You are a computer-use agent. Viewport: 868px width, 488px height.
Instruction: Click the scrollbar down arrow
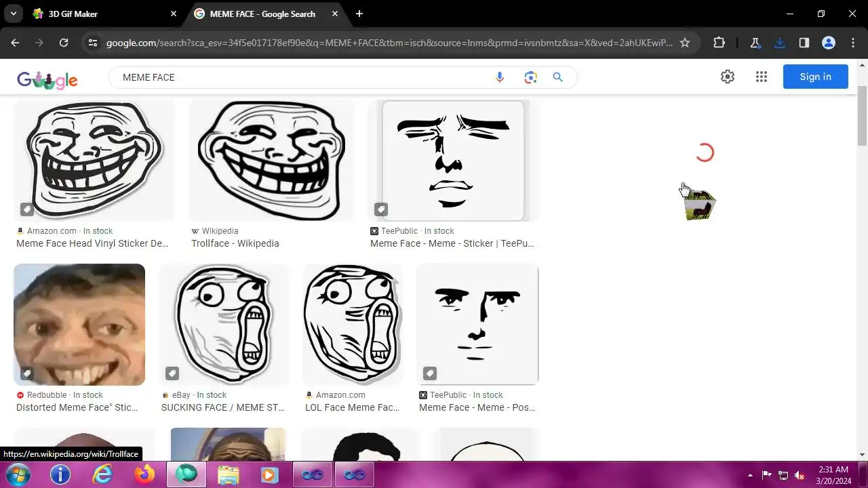point(862,455)
